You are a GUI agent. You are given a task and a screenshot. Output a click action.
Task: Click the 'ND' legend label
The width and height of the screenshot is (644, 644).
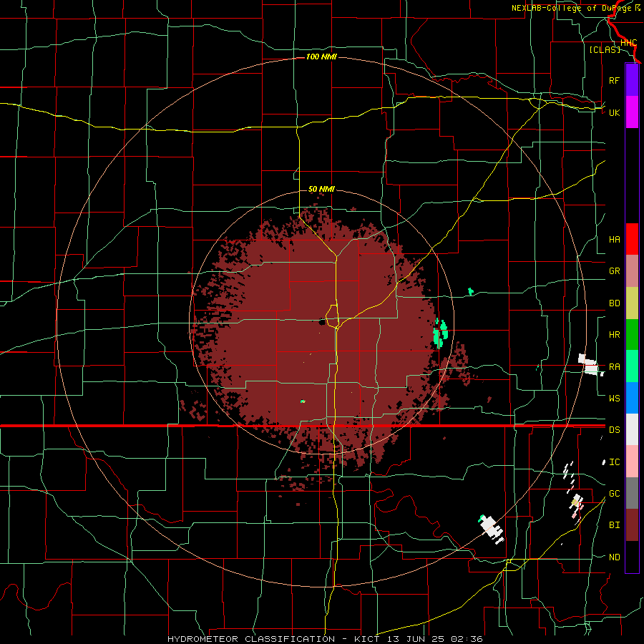coord(614,557)
